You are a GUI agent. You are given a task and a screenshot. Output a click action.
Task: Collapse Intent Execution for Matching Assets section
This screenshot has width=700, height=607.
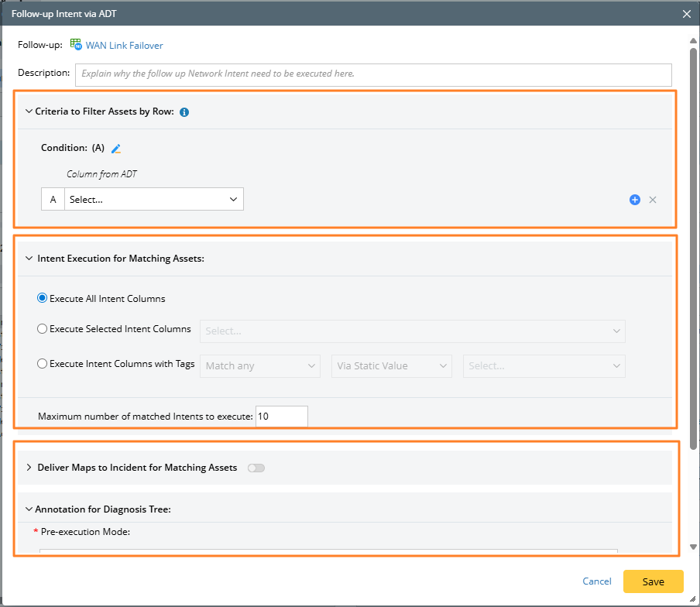(29, 259)
